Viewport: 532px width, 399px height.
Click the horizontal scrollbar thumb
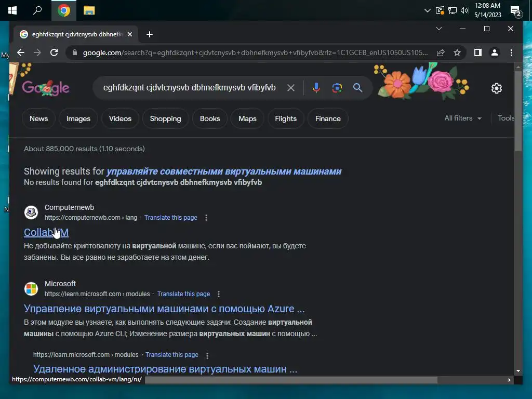tap(291, 380)
